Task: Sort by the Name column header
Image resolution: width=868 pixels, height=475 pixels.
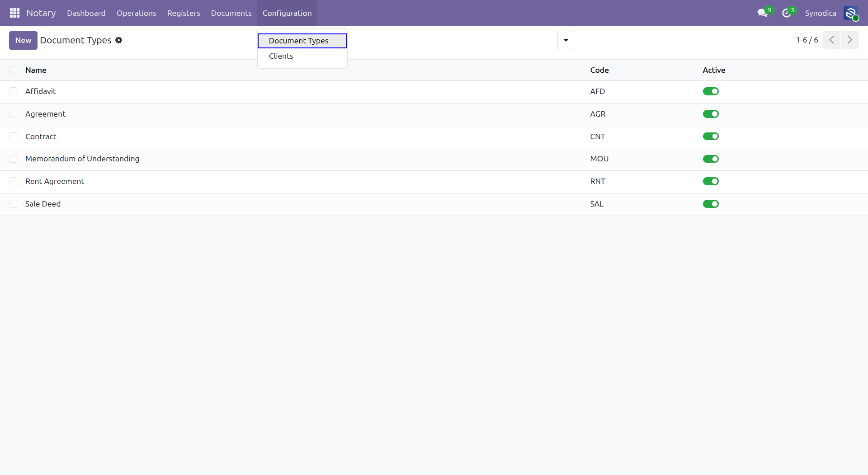Action: click(x=36, y=70)
